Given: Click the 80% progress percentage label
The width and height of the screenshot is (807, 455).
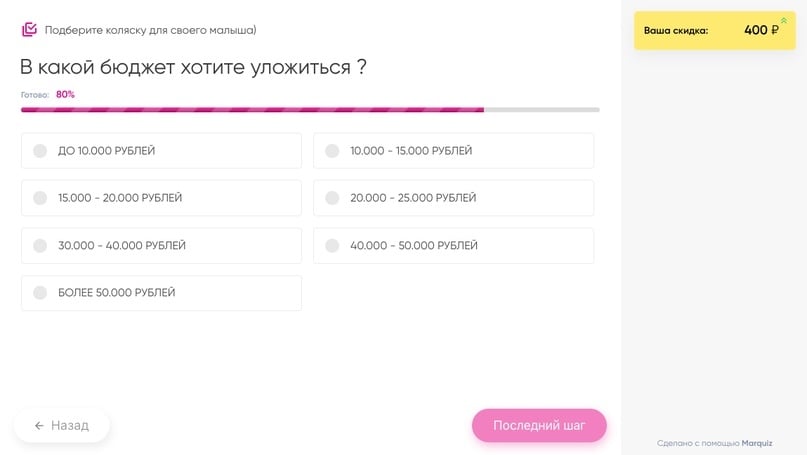Looking at the screenshot, I should coord(65,95).
